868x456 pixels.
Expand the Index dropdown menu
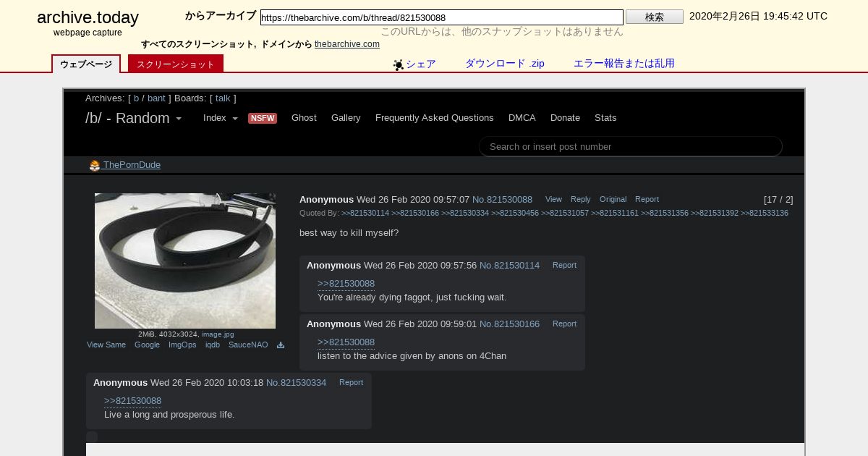[x=221, y=118]
